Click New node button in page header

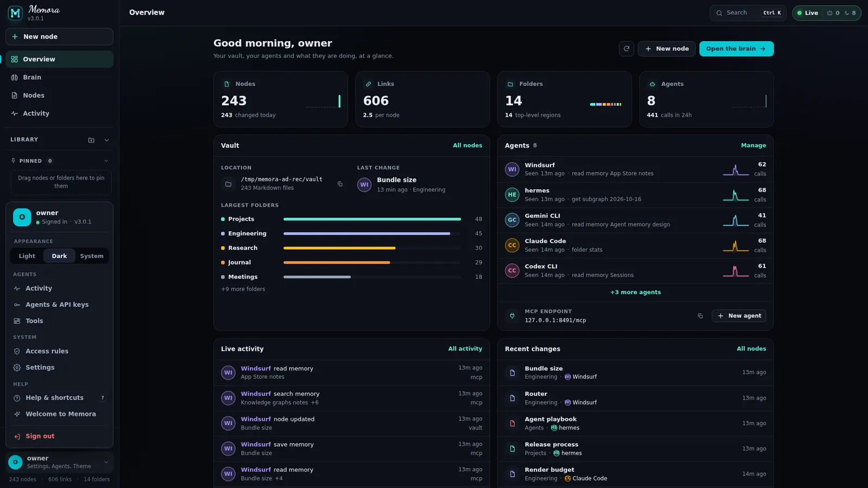(667, 49)
